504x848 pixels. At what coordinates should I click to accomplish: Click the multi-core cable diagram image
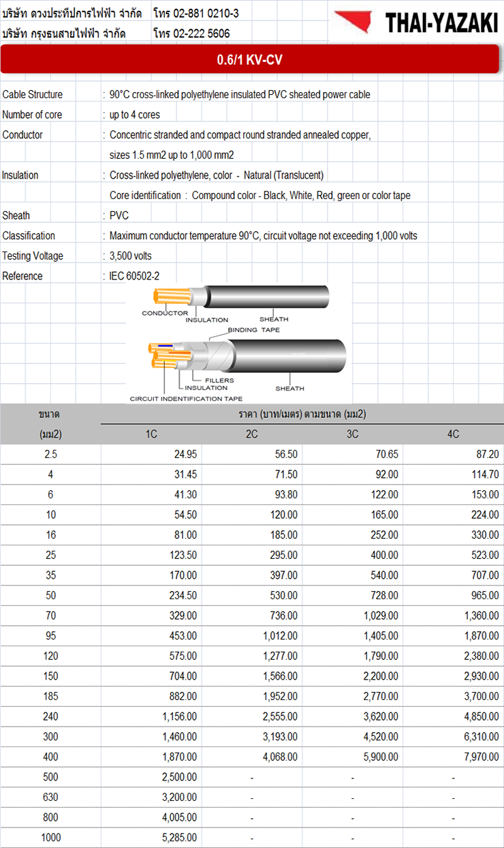[246, 356]
